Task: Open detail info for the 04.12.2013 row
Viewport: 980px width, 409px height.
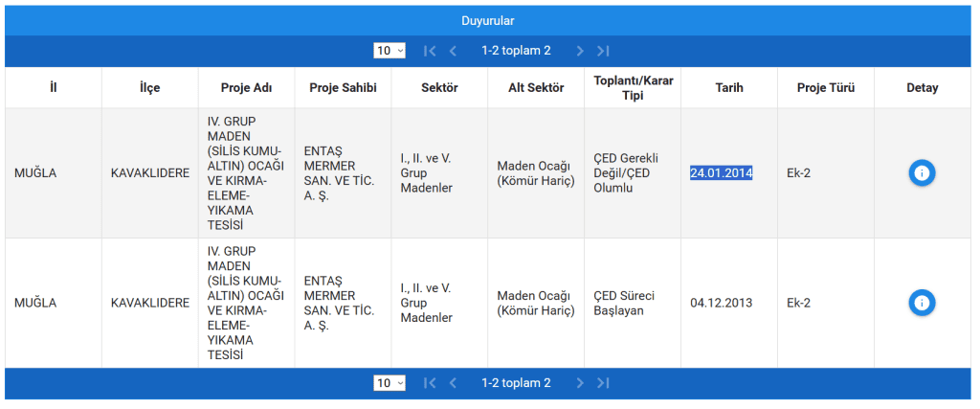Action: point(922,303)
